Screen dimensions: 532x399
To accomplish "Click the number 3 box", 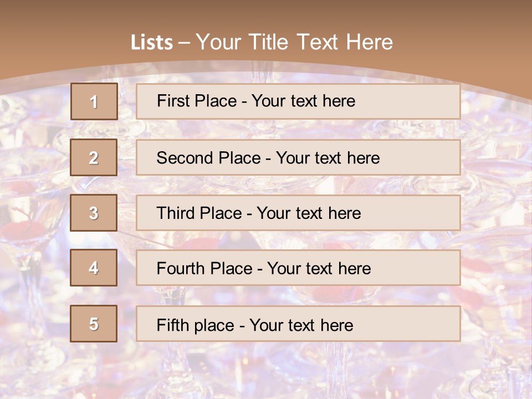I will click(x=94, y=213).
